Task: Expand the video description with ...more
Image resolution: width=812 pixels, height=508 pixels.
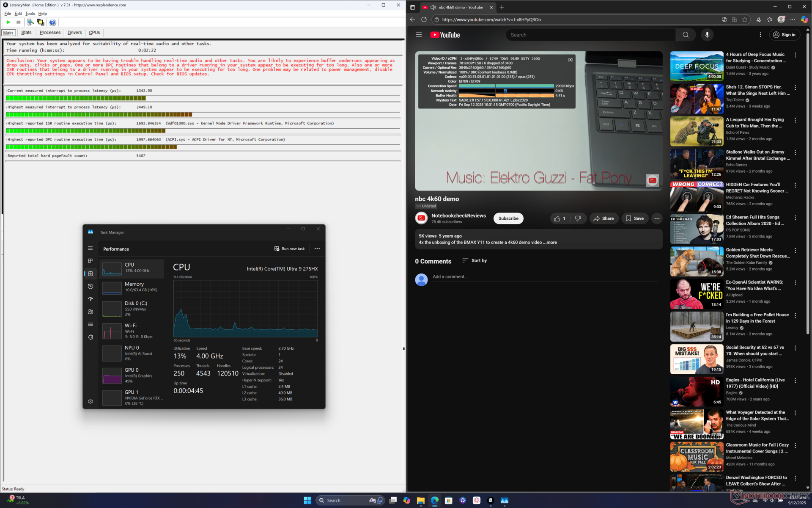Action: [551, 243]
